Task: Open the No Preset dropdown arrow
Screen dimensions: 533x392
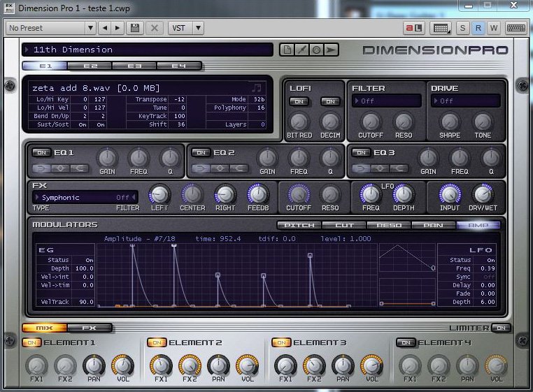Action: tap(90, 28)
